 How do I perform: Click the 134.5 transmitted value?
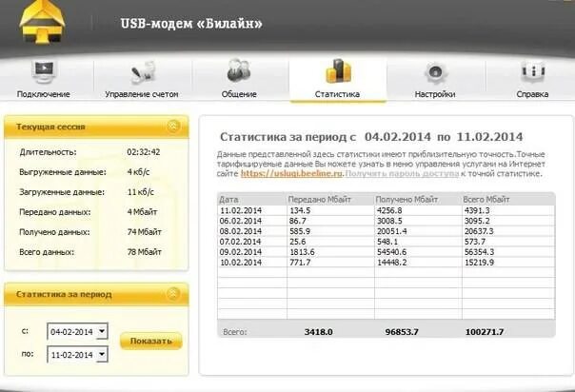(x=300, y=210)
